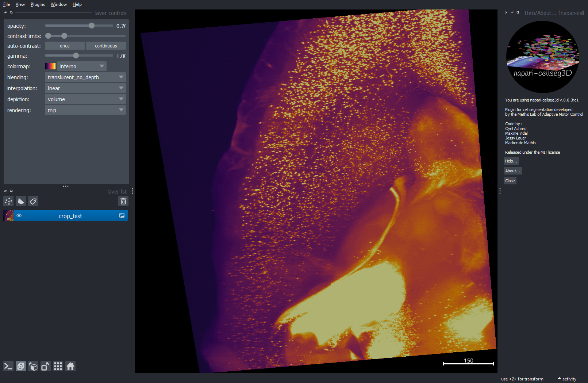Open the interpolation dropdown set to linear
This screenshot has width=588, height=383.
click(85, 88)
